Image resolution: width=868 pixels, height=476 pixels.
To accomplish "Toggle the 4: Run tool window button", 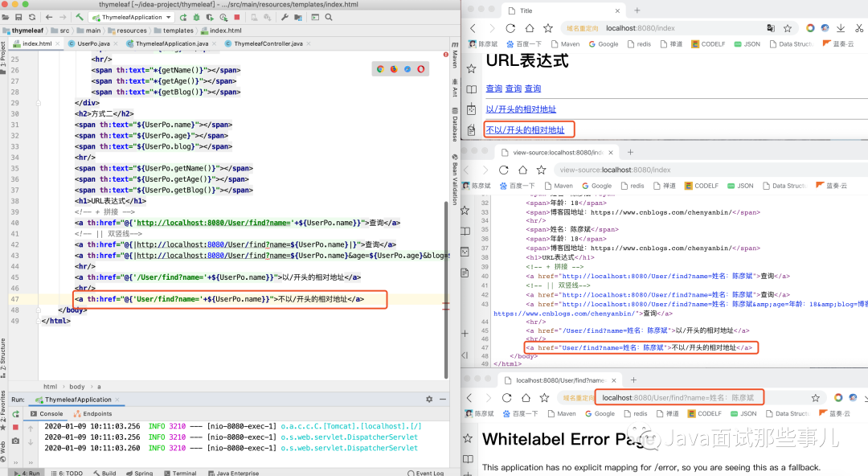I will pos(27,473).
